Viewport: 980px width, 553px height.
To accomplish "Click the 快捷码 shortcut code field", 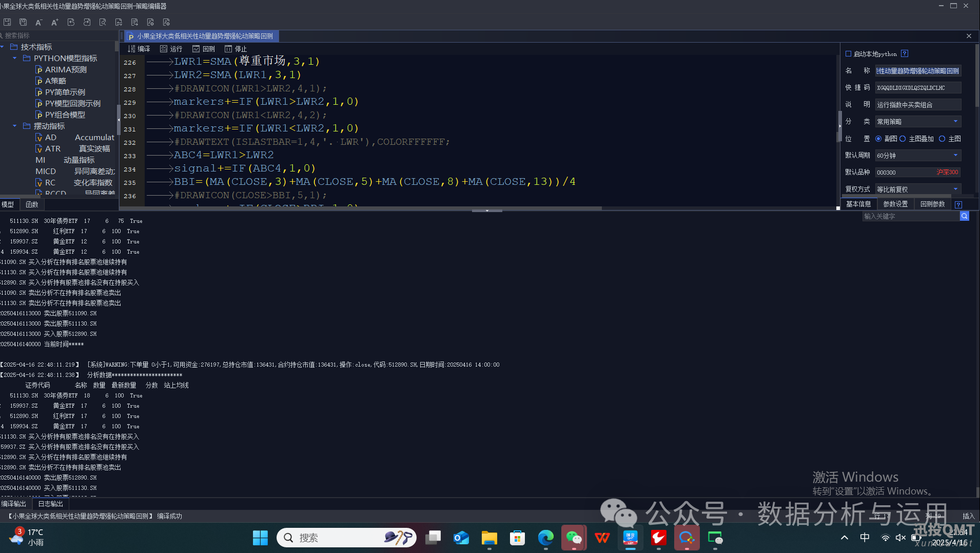I will [x=918, y=88].
